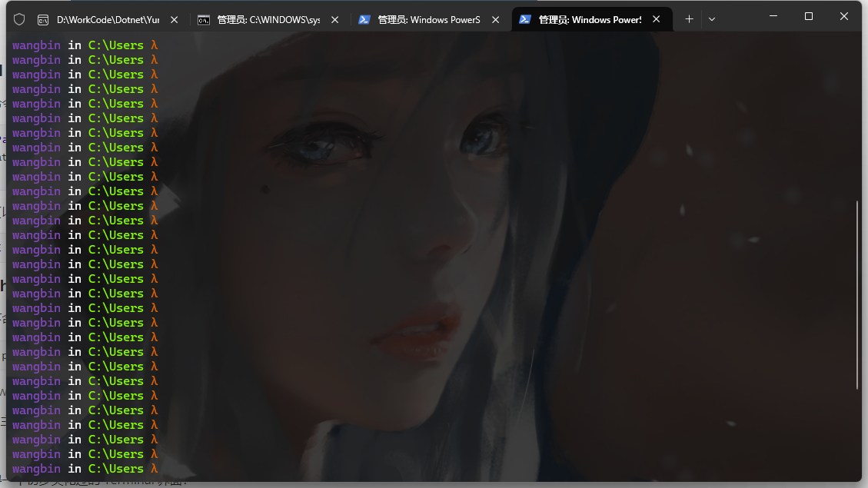Click the administrator shield icon in title bar
868x488 pixels.
tap(19, 19)
